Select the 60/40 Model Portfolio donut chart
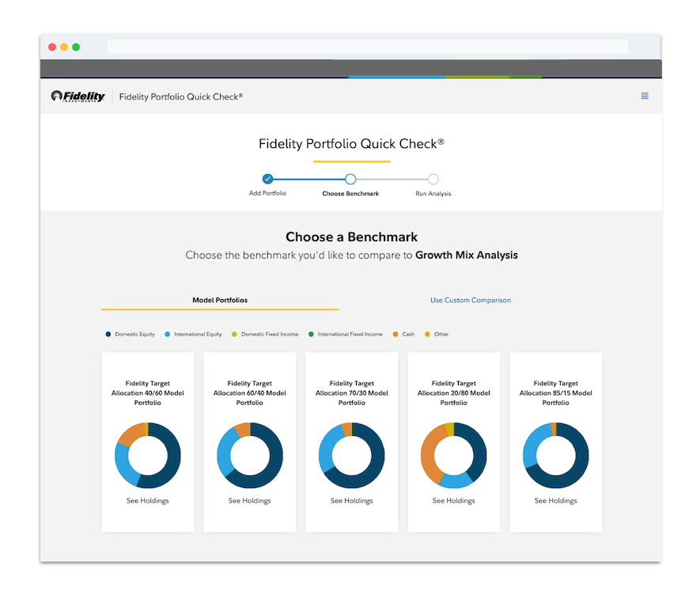Screen dimensions: 700x598 [x=250, y=455]
